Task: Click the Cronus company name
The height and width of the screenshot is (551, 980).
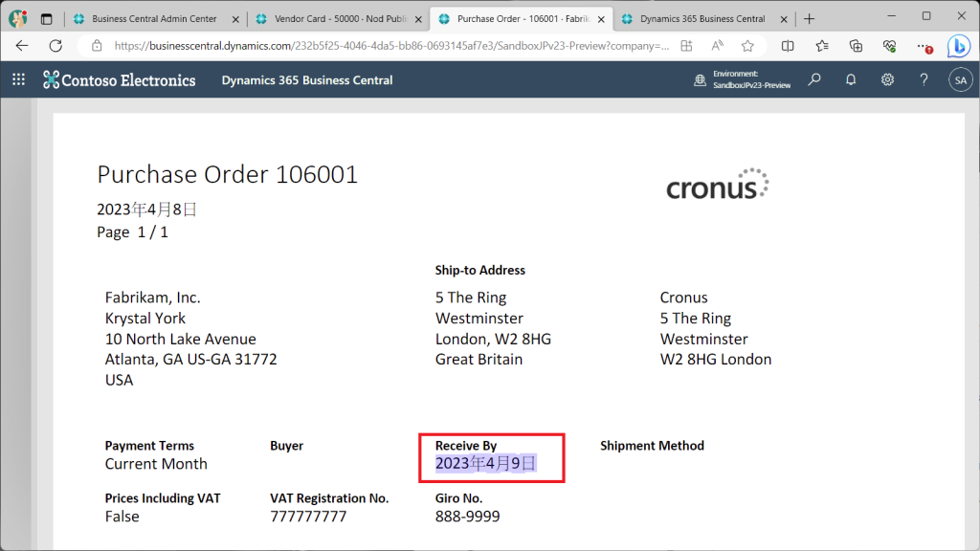Action: click(683, 298)
